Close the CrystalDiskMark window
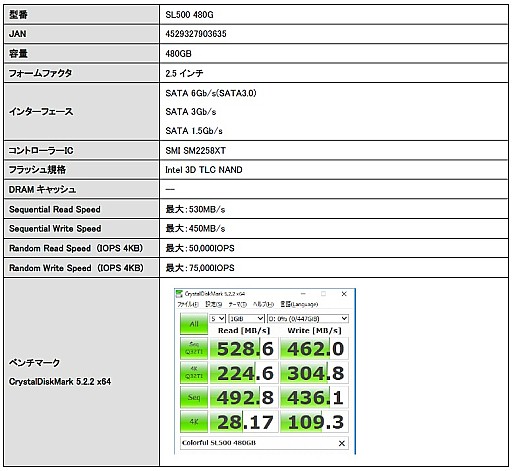This screenshot has height=471, width=512. click(x=344, y=294)
